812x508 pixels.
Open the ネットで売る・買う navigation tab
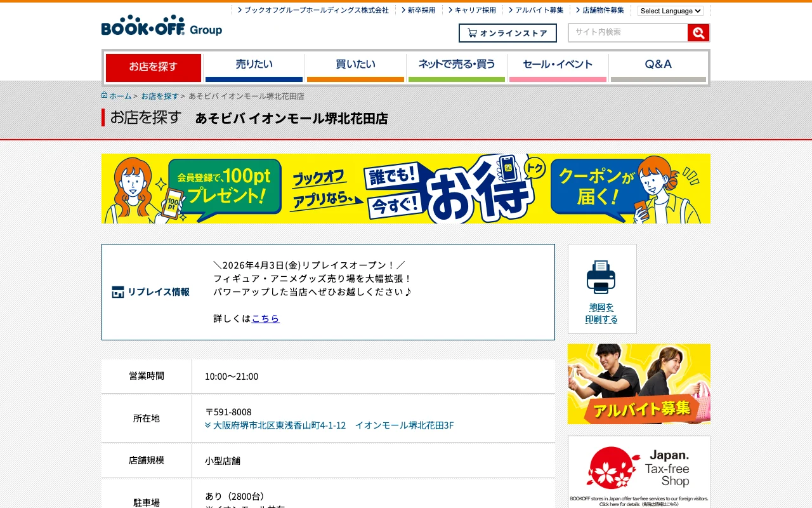457,68
